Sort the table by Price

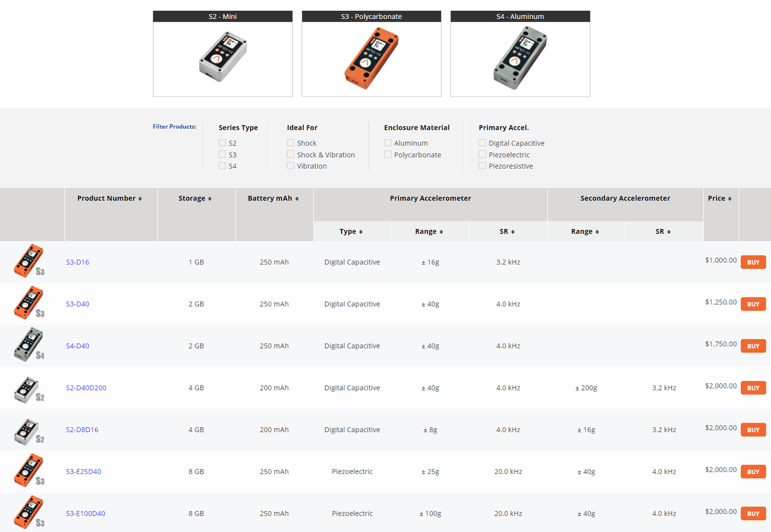point(720,198)
